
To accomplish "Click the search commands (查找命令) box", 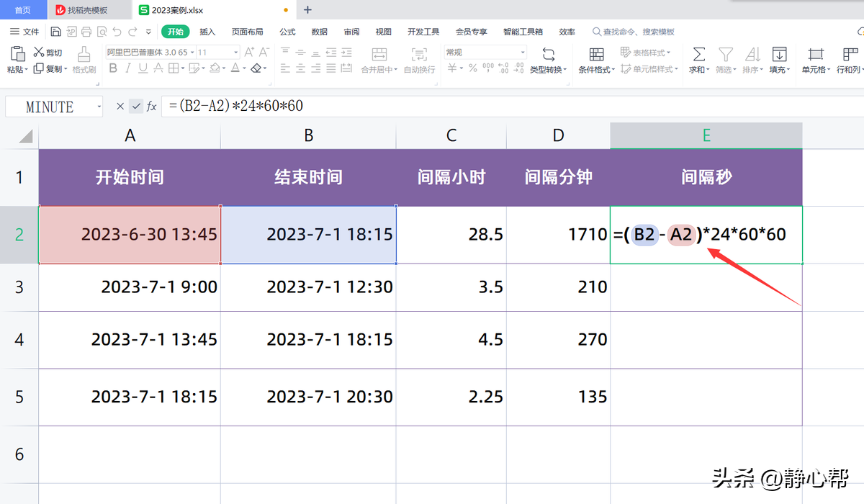I will (x=634, y=32).
